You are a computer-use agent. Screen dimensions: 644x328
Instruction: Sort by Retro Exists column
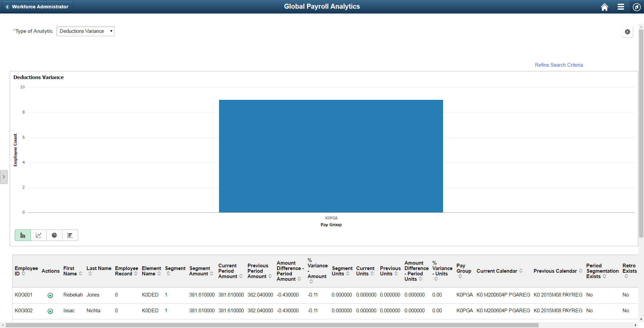coord(629,271)
